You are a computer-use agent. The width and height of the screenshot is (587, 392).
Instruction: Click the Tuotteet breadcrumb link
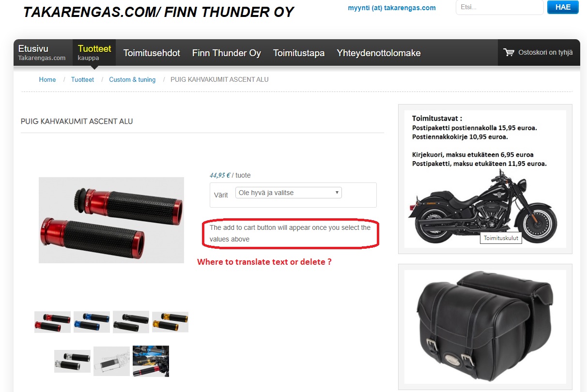[x=82, y=79]
